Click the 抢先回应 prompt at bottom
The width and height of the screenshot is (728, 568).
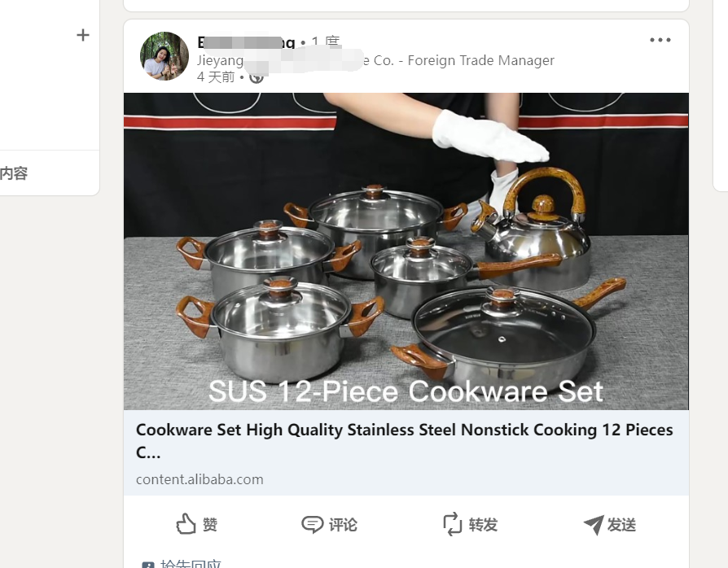pyautogui.click(x=191, y=563)
